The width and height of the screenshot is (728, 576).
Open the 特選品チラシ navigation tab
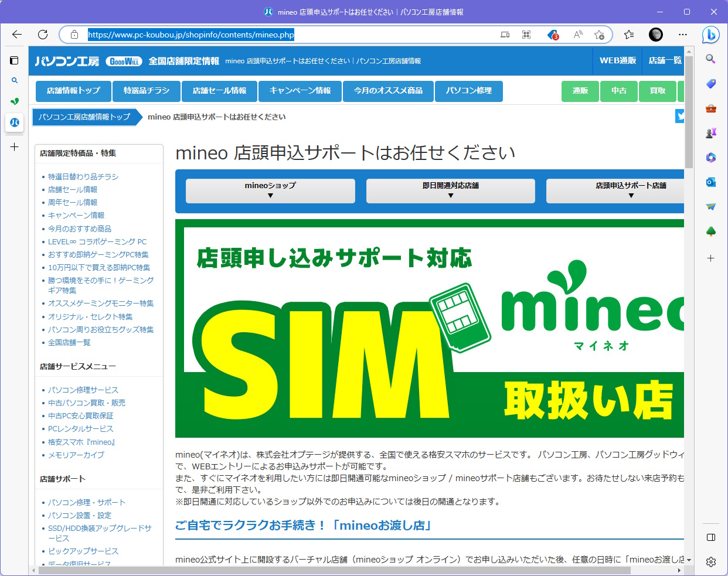pyautogui.click(x=147, y=91)
